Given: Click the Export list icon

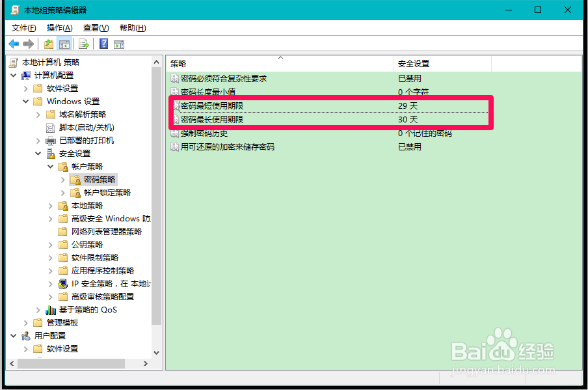Looking at the screenshot, I should 84,43.
